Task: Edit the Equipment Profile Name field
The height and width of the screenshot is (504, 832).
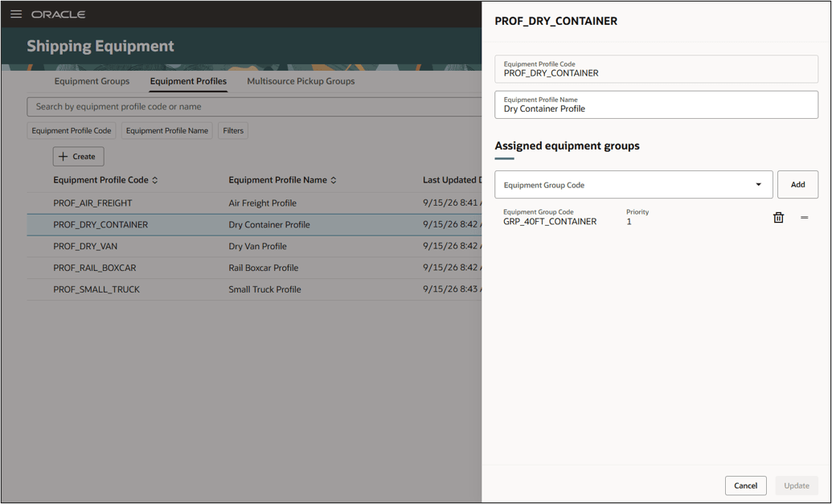Action: (x=657, y=104)
